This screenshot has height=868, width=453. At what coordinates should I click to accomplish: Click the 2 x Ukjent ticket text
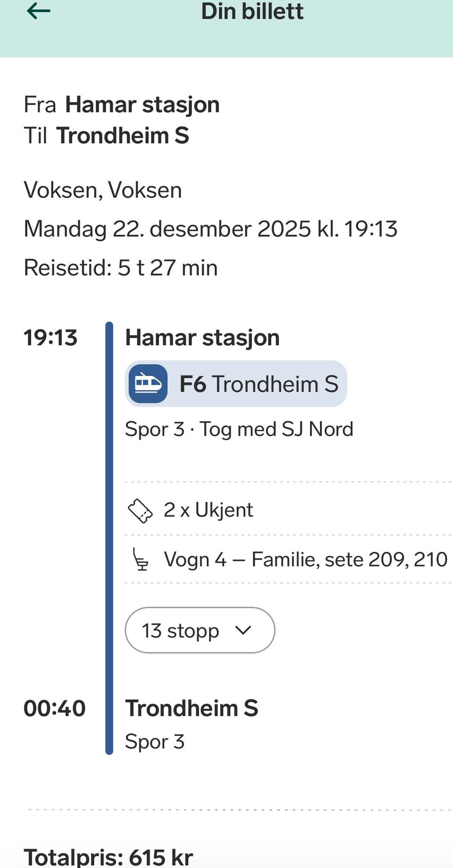pos(208,510)
